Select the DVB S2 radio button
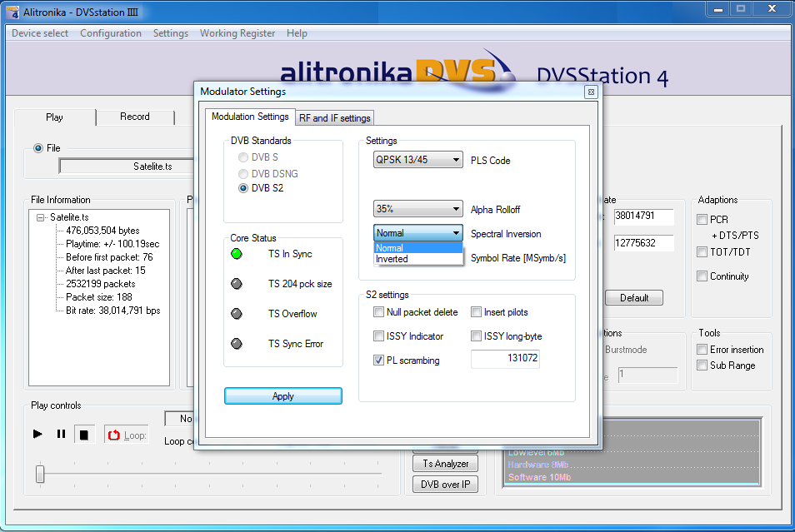 tap(243, 188)
